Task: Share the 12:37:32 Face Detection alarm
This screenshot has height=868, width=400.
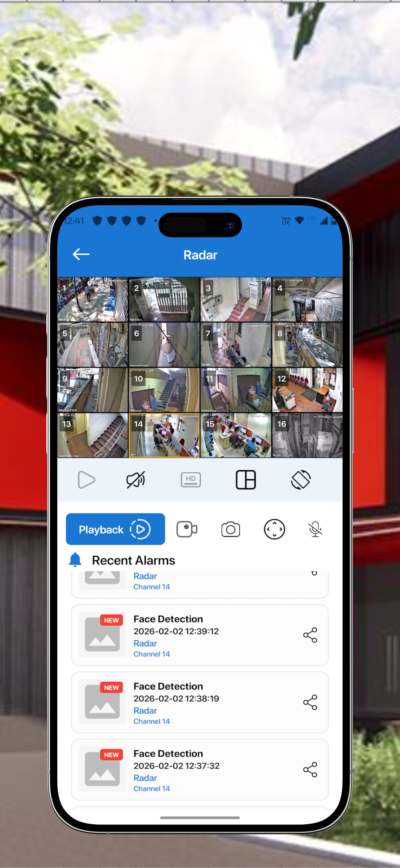Action: pos(310,770)
